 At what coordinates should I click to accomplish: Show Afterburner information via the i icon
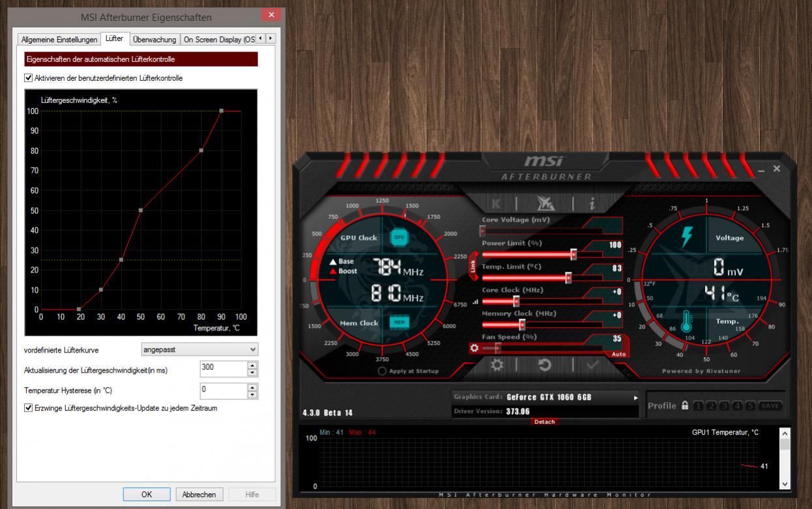click(592, 203)
